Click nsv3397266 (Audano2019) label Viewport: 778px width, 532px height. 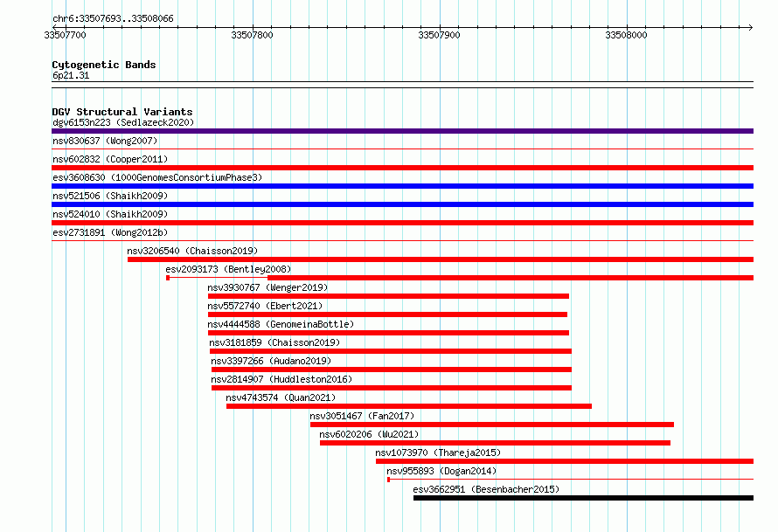(271, 361)
